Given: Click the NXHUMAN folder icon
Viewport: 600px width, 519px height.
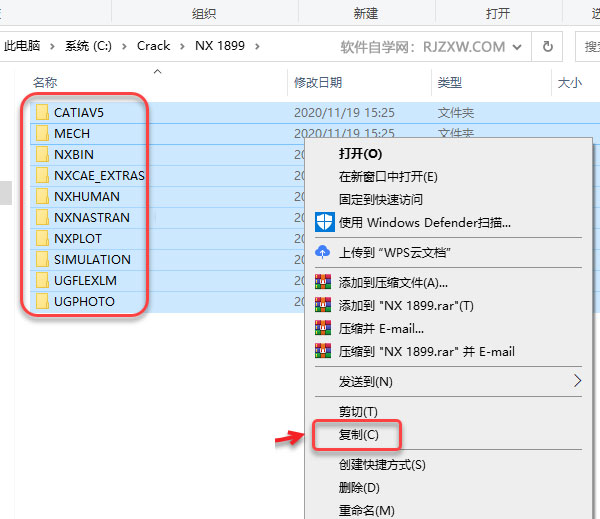Looking at the screenshot, I should click(42, 197).
